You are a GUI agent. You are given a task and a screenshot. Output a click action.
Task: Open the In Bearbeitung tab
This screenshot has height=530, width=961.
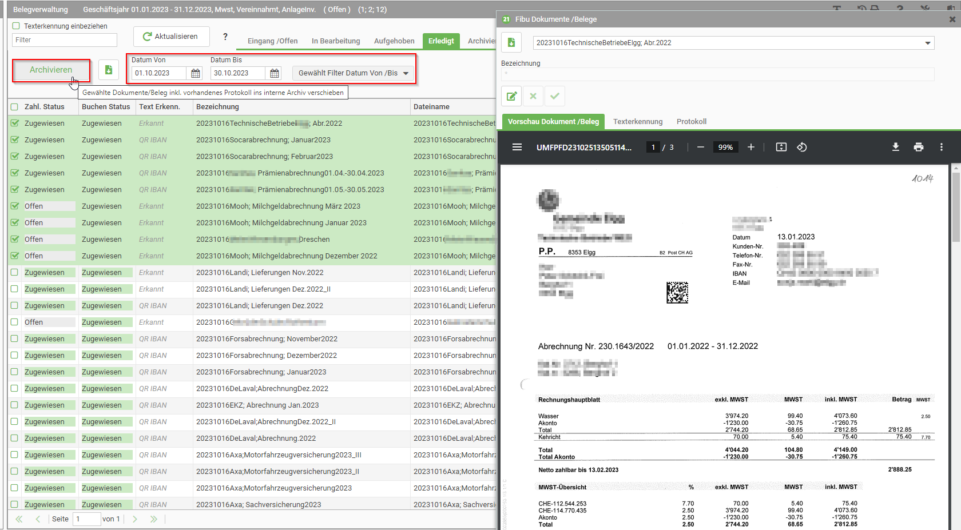pyautogui.click(x=335, y=41)
